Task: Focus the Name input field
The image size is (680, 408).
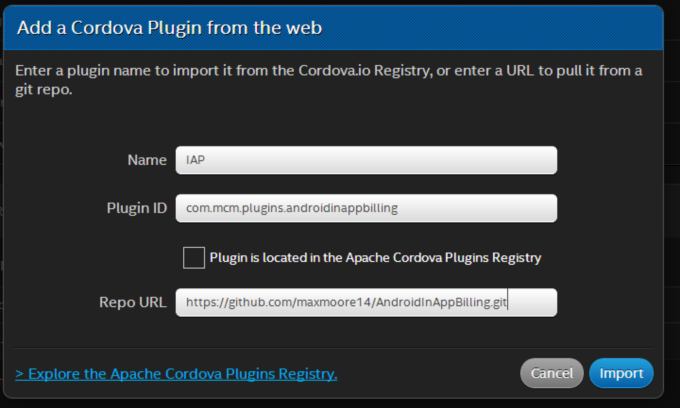Action: [x=366, y=160]
